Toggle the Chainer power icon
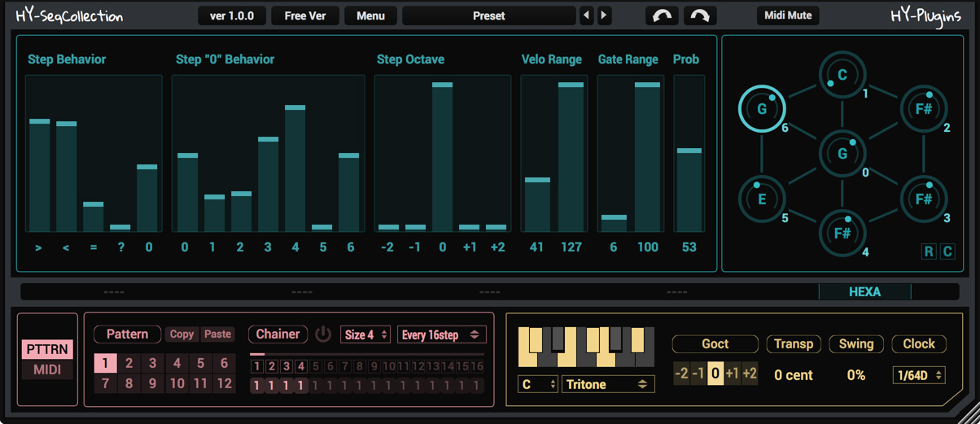The width and height of the screenshot is (980, 424). (323, 334)
